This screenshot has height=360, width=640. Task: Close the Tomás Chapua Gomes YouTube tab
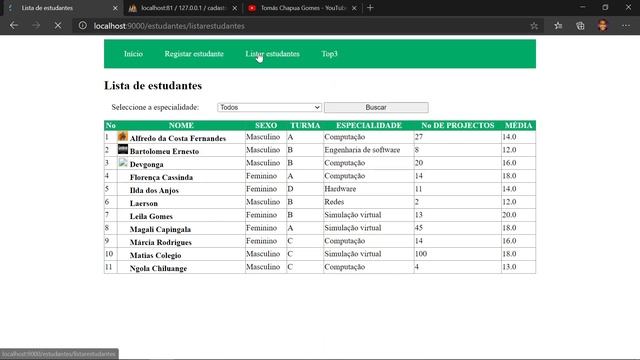pos(354,8)
